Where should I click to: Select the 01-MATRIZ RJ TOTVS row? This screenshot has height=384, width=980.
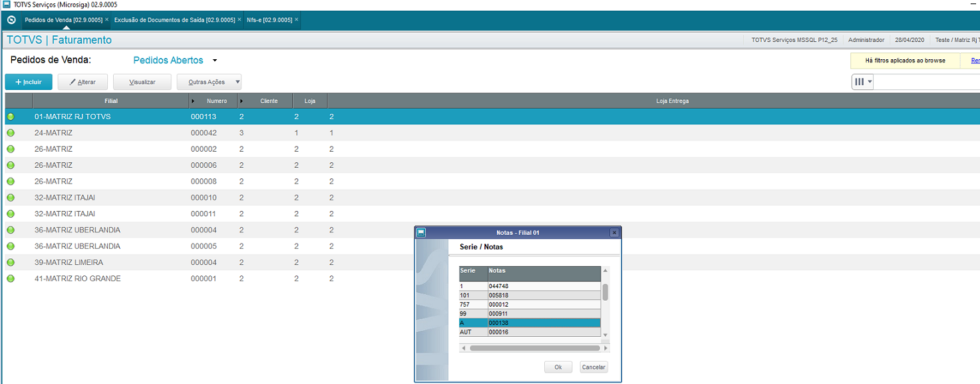[492, 116]
